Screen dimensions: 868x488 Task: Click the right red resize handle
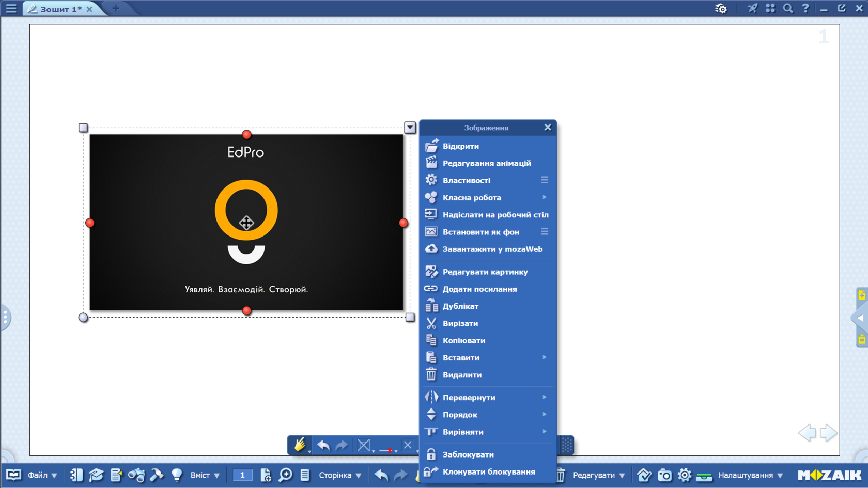pos(404,223)
